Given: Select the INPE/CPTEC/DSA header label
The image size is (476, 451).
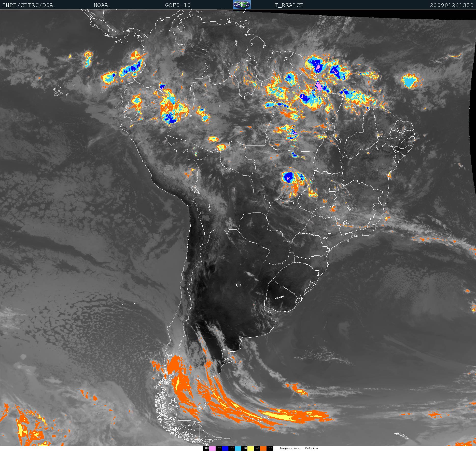Looking at the screenshot, I should pyautogui.click(x=28, y=5).
